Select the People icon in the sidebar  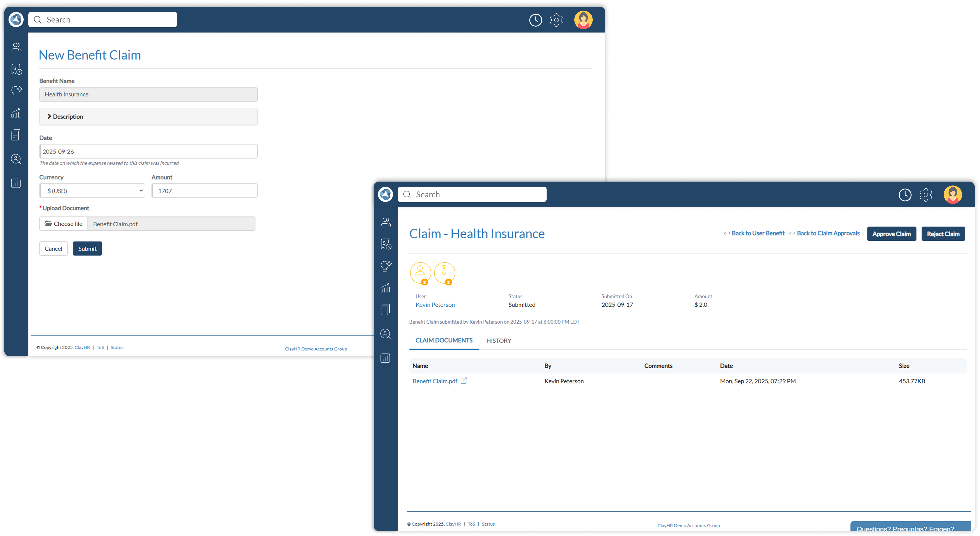tap(16, 47)
